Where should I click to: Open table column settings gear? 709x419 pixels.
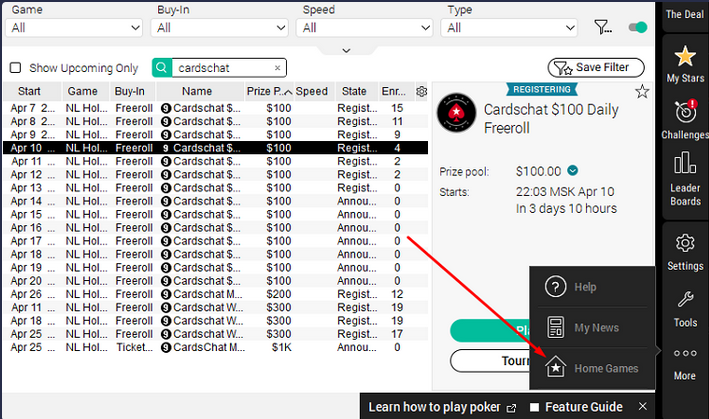(421, 91)
